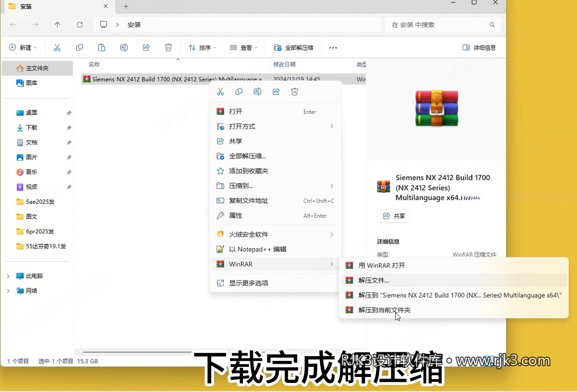Toggle the 详细信息 pane button

[x=479, y=48]
